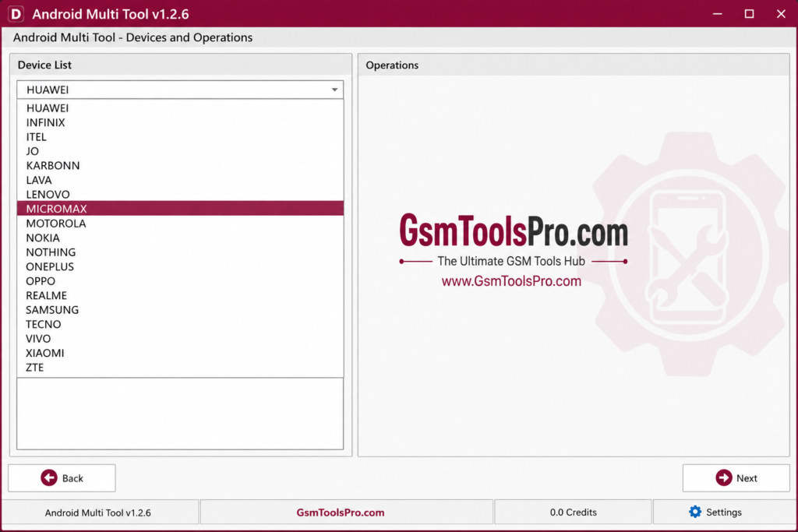Pick JO from the brand list
Image resolution: width=798 pixels, height=532 pixels.
[x=180, y=151]
